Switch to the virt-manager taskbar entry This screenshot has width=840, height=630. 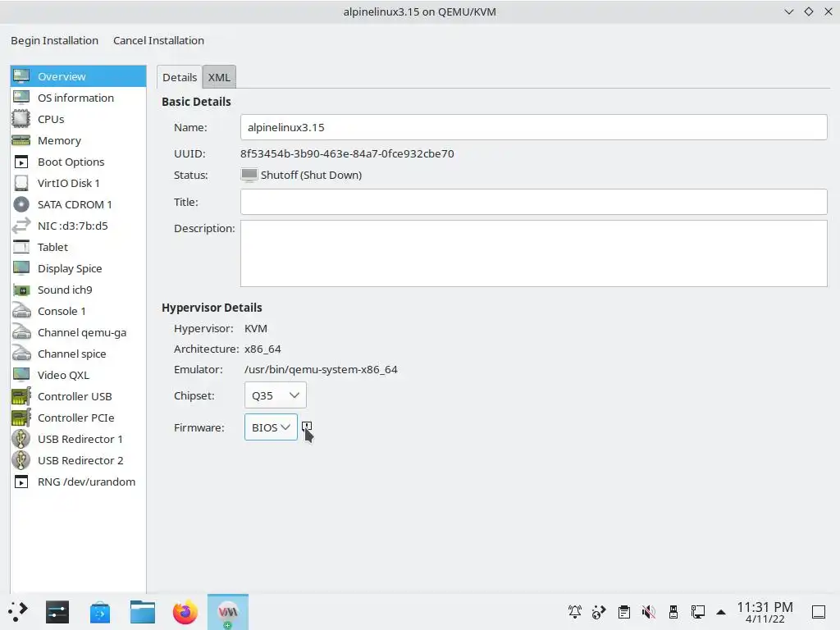click(228, 612)
